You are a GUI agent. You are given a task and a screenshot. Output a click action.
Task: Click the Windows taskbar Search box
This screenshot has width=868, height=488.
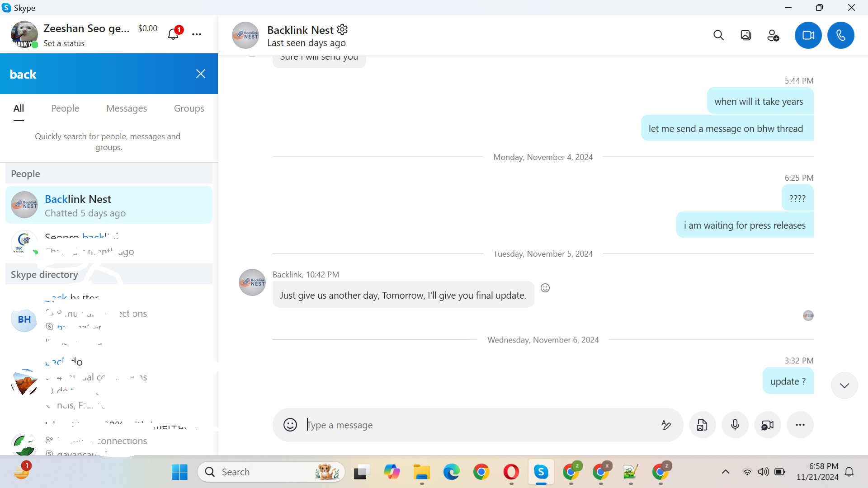click(x=271, y=472)
